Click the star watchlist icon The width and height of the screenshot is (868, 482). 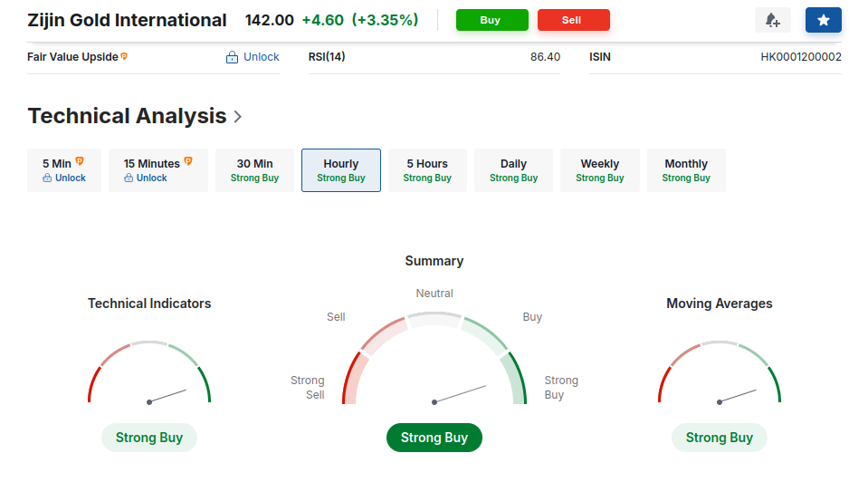click(823, 20)
